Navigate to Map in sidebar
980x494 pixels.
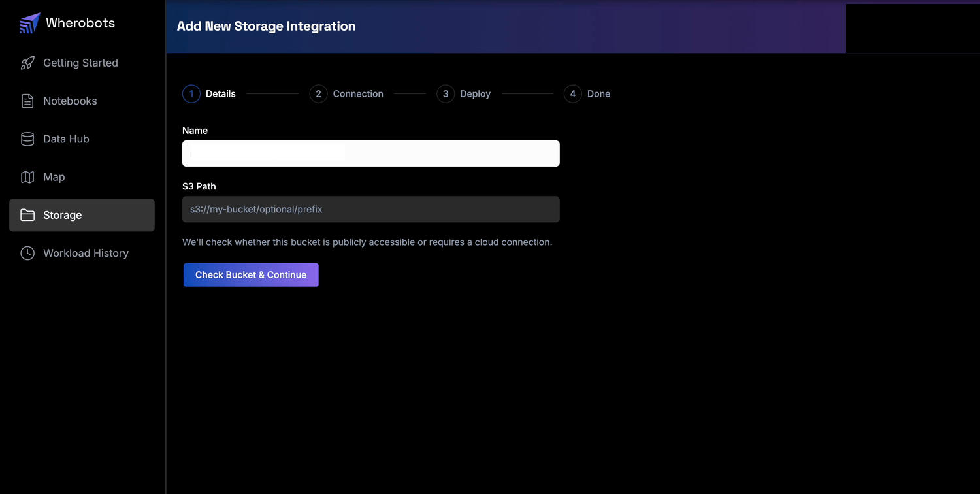point(82,177)
